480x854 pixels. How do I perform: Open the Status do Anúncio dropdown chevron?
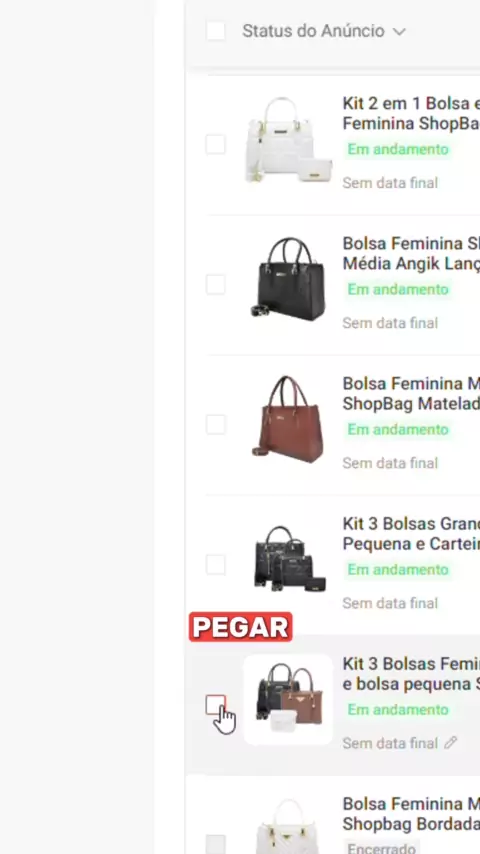tap(399, 32)
